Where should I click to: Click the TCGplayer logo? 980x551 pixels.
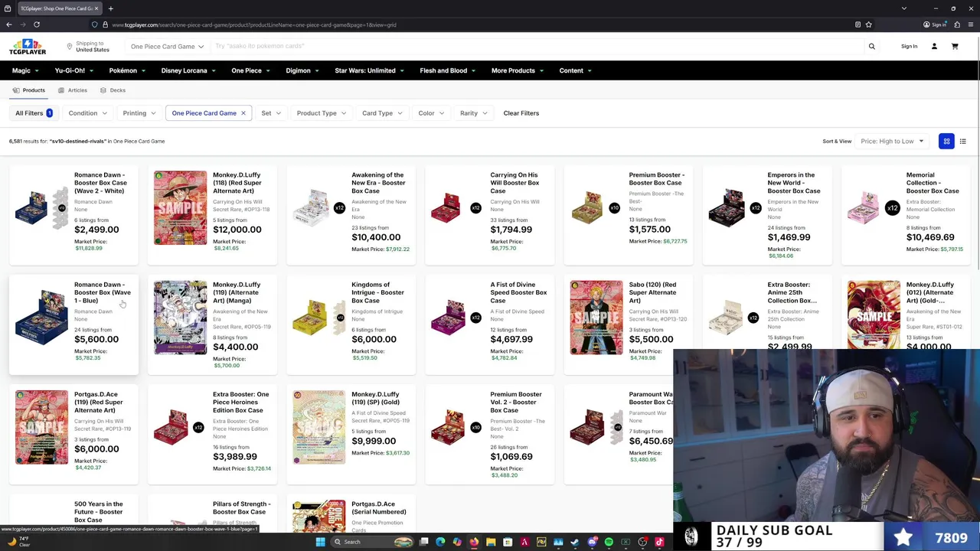pos(28,47)
